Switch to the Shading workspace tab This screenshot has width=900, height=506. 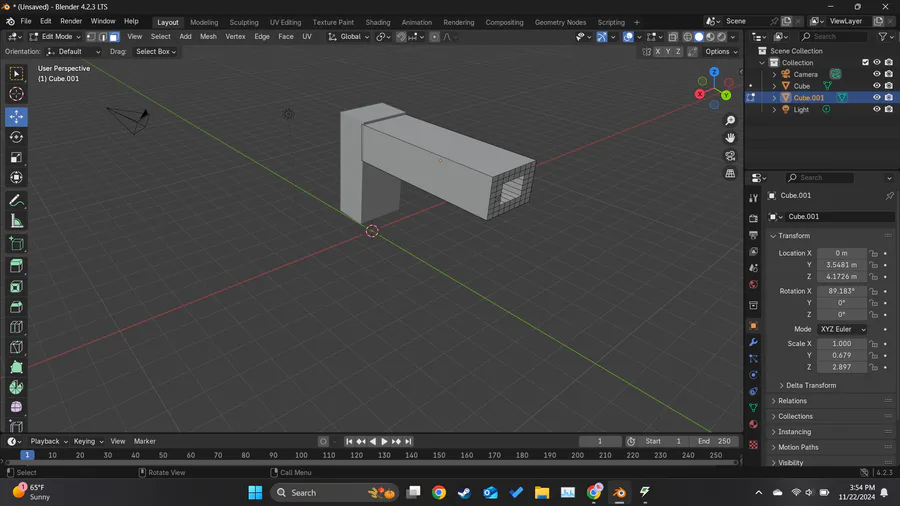tap(378, 22)
